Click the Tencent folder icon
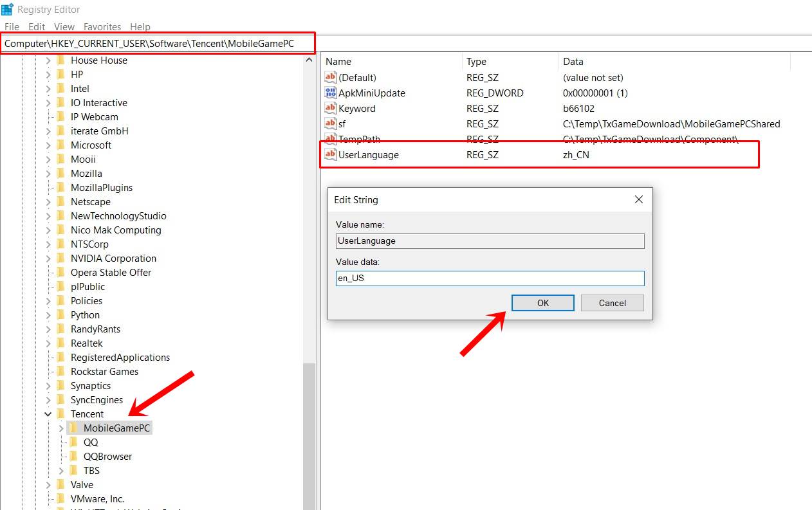Screen dimensions: 812x510 [61, 414]
